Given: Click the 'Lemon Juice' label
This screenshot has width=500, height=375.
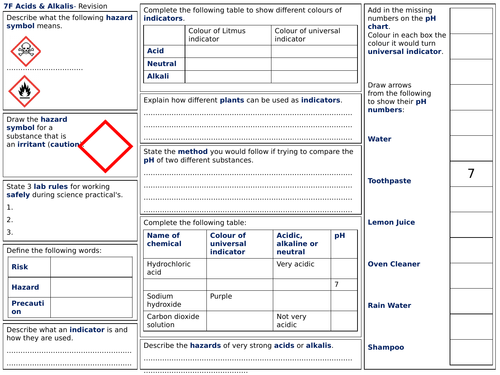Looking at the screenshot, I should pyautogui.click(x=391, y=222).
